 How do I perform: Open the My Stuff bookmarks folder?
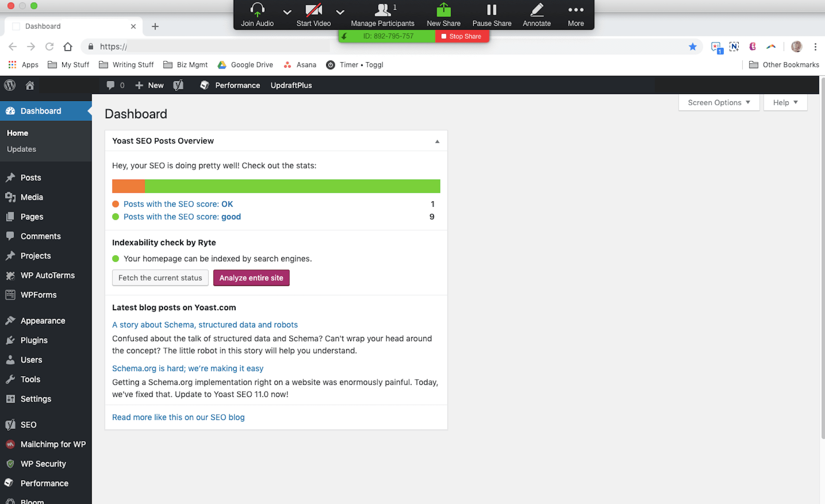[68, 65]
